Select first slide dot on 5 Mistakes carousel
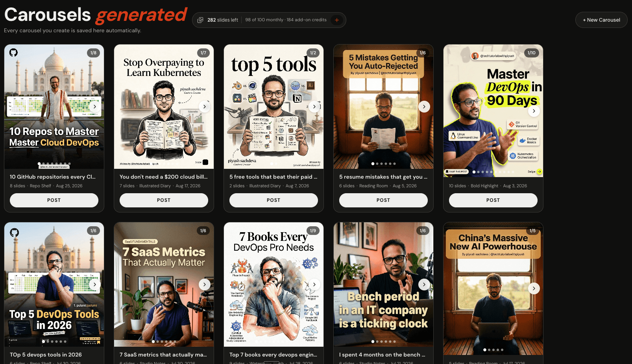632x364 pixels. 373,164
